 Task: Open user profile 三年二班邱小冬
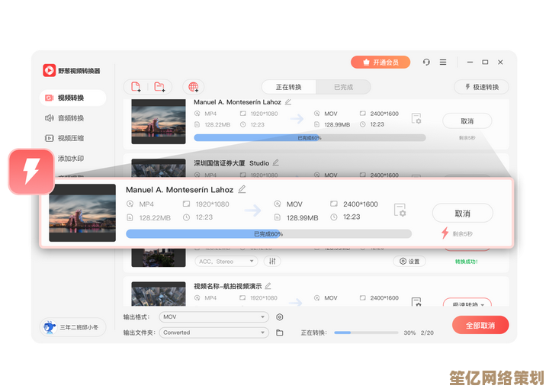(72, 327)
